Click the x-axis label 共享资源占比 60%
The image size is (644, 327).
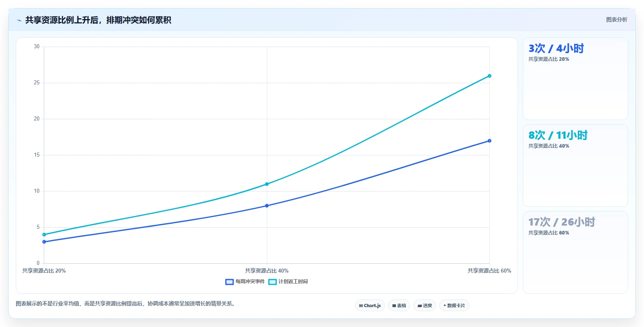click(489, 271)
